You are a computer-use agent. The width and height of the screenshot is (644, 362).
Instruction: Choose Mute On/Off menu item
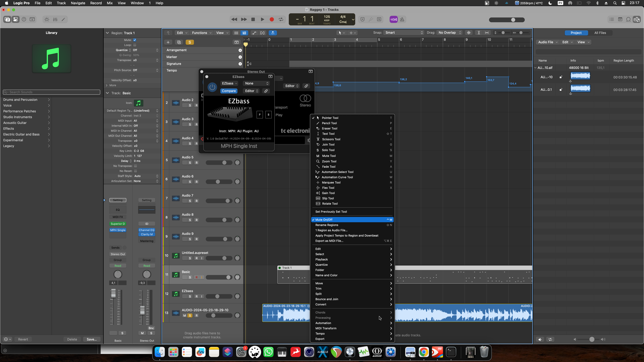pos(352,220)
